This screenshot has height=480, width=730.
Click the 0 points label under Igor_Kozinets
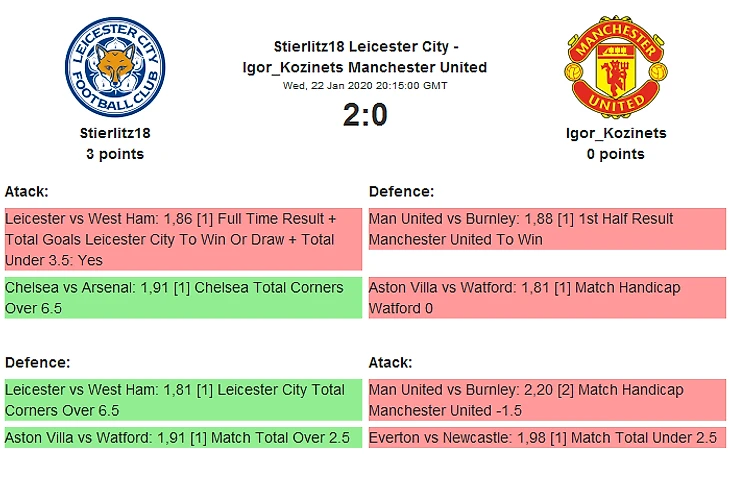pos(615,154)
